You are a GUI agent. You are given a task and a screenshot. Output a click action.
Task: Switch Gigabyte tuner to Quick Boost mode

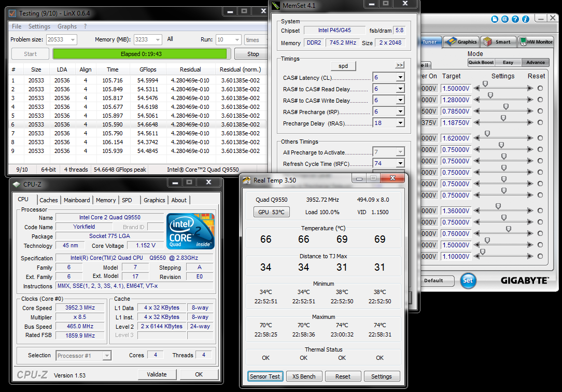[x=481, y=62]
